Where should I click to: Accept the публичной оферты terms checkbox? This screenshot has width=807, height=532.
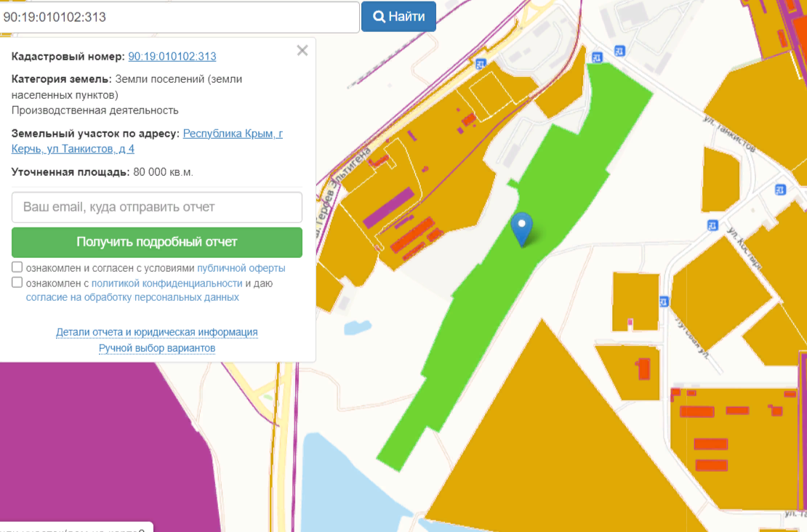[x=17, y=267]
